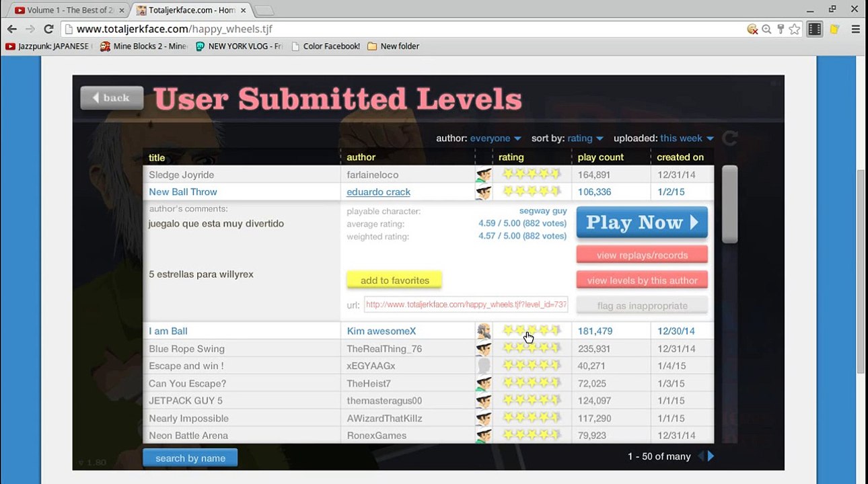
Task: Refresh the level list icon
Action: [730, 138]
